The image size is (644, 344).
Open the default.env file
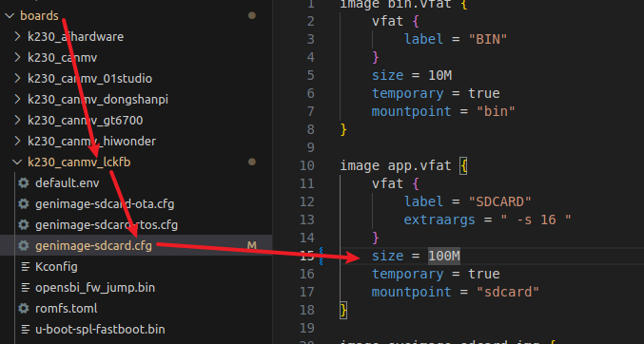pyautogui.click(x=68, y=183)
